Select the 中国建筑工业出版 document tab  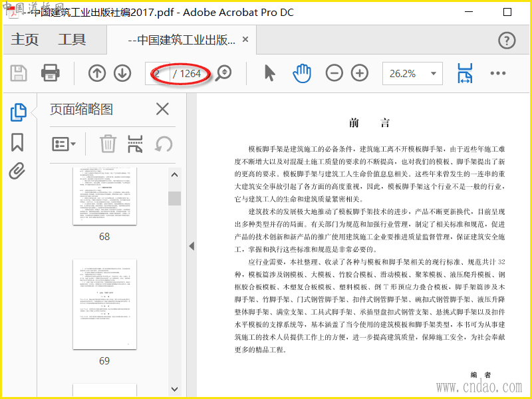click(x=182, y=40)
